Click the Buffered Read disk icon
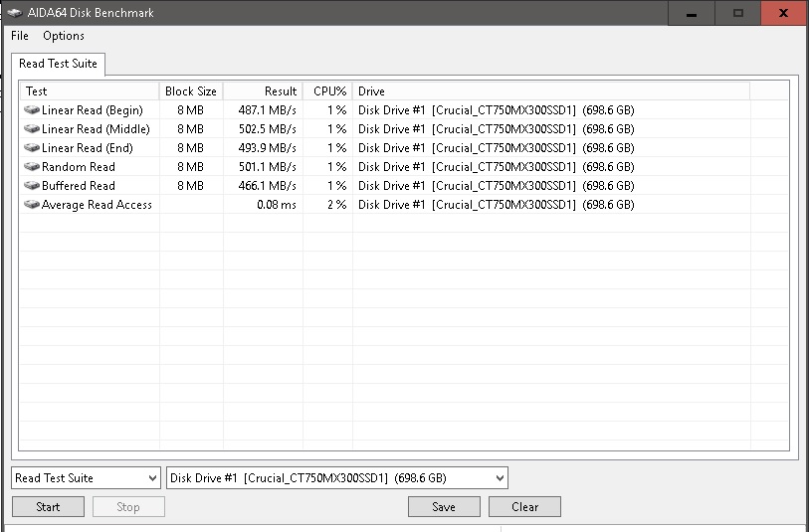The width and height of the screenshot is (809, 532). (x=32, y=186)
